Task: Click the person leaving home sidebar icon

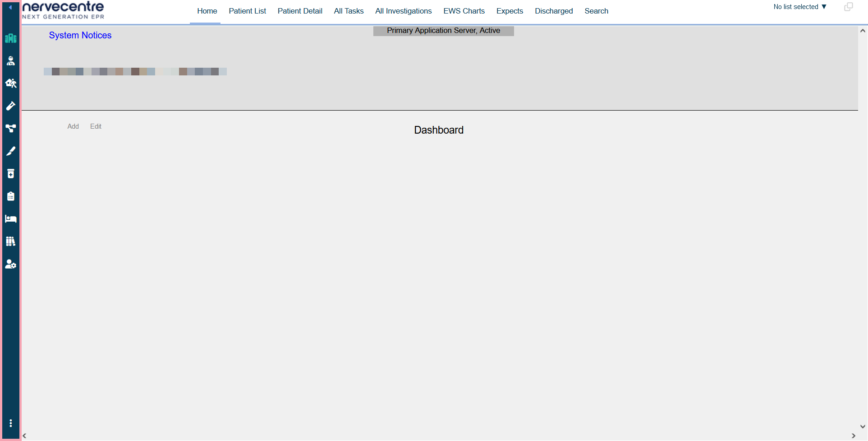Action: (11, 84)
